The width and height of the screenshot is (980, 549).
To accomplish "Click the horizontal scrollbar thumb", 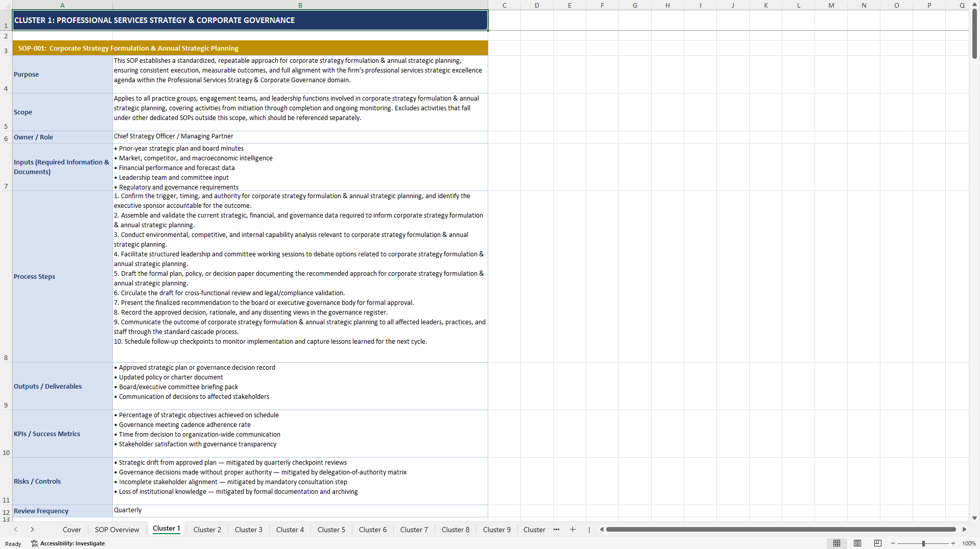I will tap(781, 530).
